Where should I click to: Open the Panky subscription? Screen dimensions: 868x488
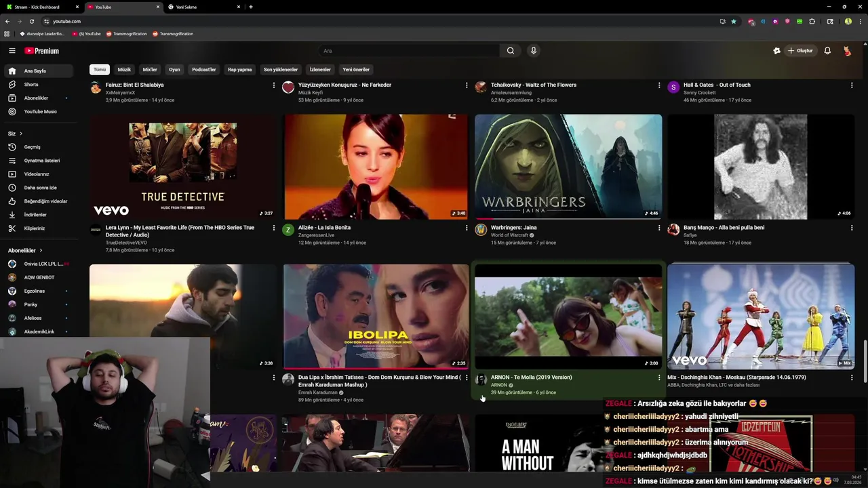pyautogui.click(x=38, y=304)
